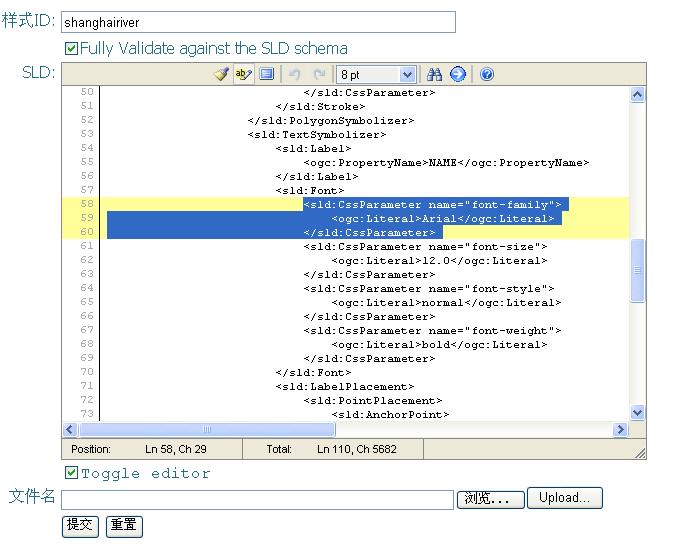Click the <sld:LabelPlacement> line
This screenshot has height=547, width=675.
coord(345,386)
